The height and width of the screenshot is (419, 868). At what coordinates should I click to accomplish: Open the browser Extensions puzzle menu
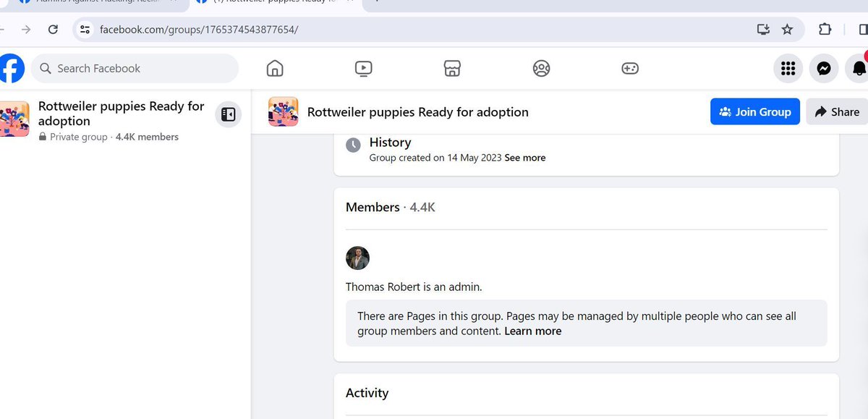(823, 30)
